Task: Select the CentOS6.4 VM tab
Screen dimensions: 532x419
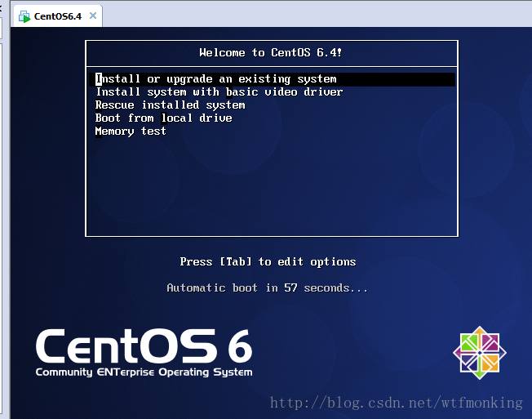Action: 58,16
